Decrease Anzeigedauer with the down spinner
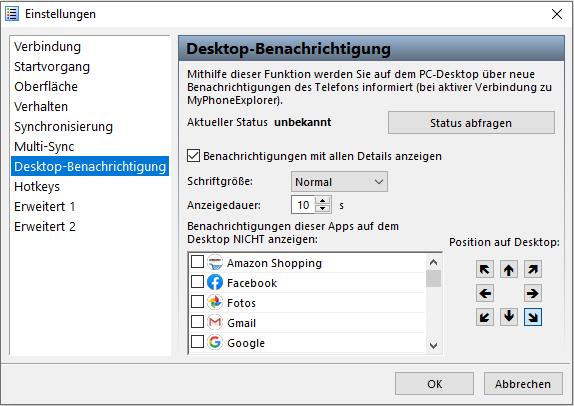This screenshot has width=574, height=406. (x=323, y=209)
